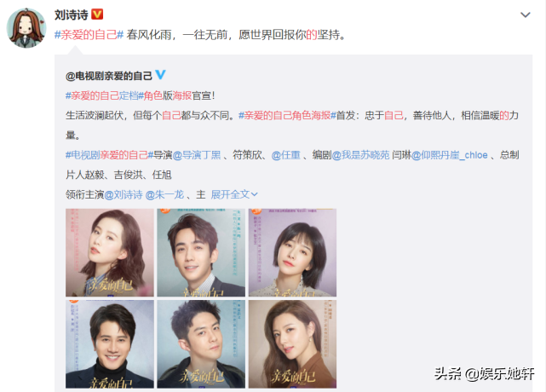The width and height of the screenshot is (546, 392).
Task: Click the 刘诗诗 username
Action: (72, 14)
